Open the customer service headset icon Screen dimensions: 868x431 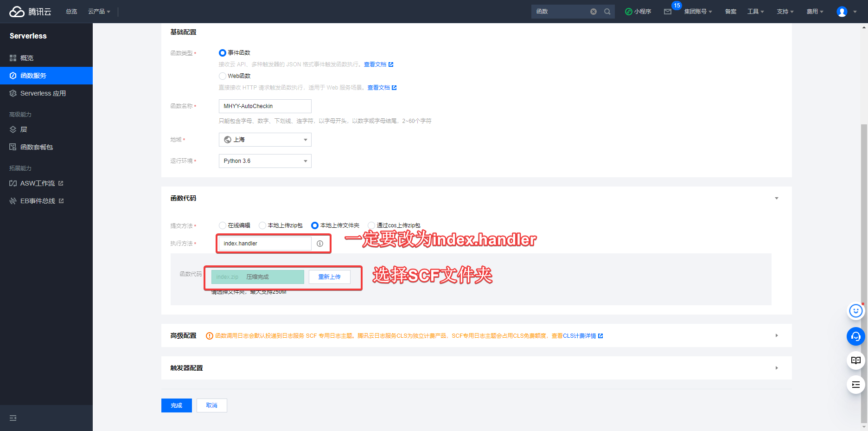[x=855, y=336]
